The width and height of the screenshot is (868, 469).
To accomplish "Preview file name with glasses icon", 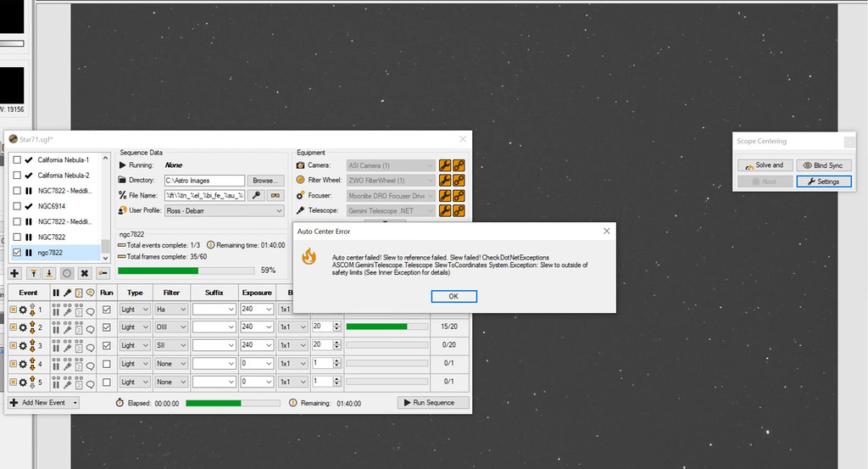I will pyautogui.click(x=275, y=195).
